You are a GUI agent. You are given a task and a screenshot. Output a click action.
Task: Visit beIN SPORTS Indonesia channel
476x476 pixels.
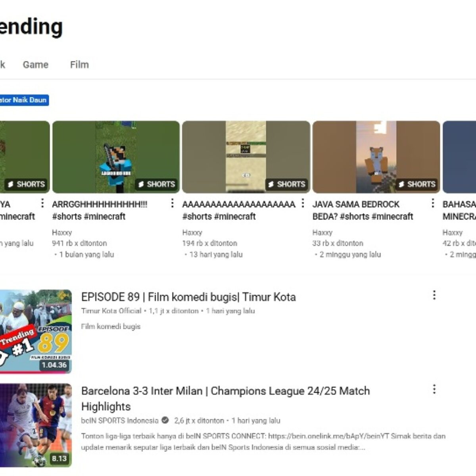[x=119, y=420]
